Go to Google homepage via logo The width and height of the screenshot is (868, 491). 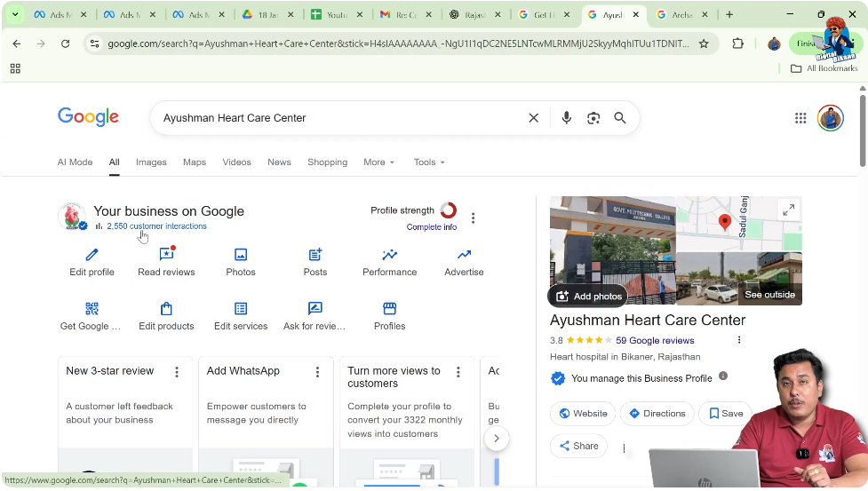click(x=88, y=117)
